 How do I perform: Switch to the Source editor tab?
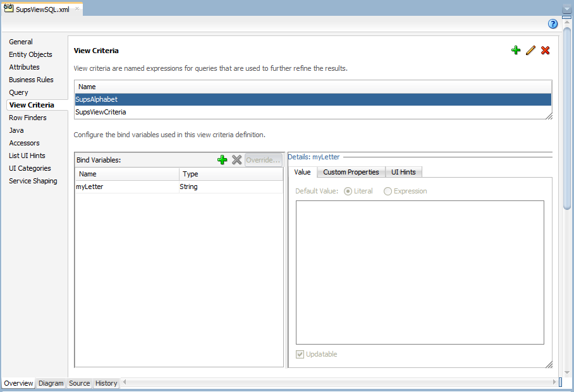79,383
